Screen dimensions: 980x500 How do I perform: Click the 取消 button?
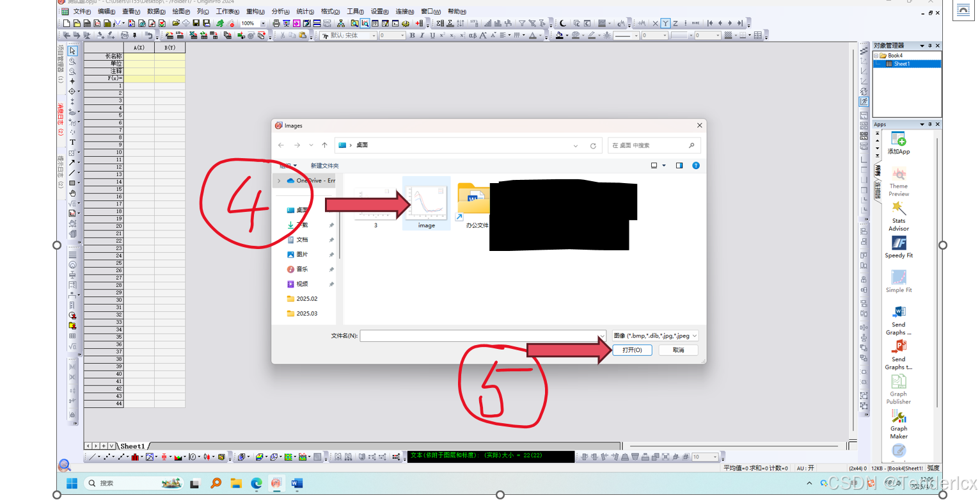click(679, 350)
